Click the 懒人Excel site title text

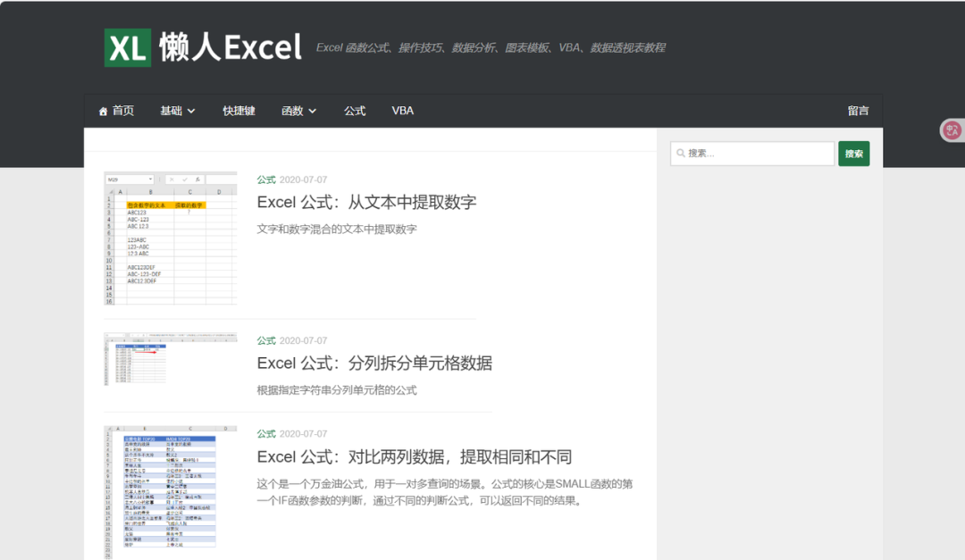tap(231, 48)
